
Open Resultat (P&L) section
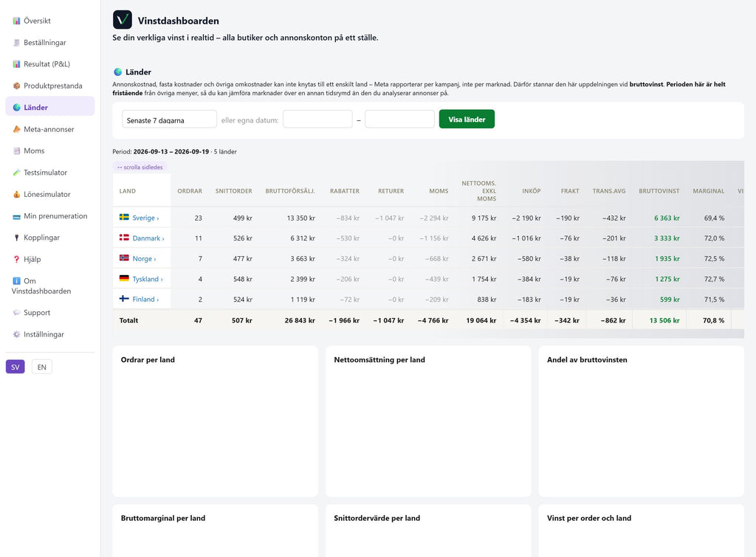coord(50,64)
